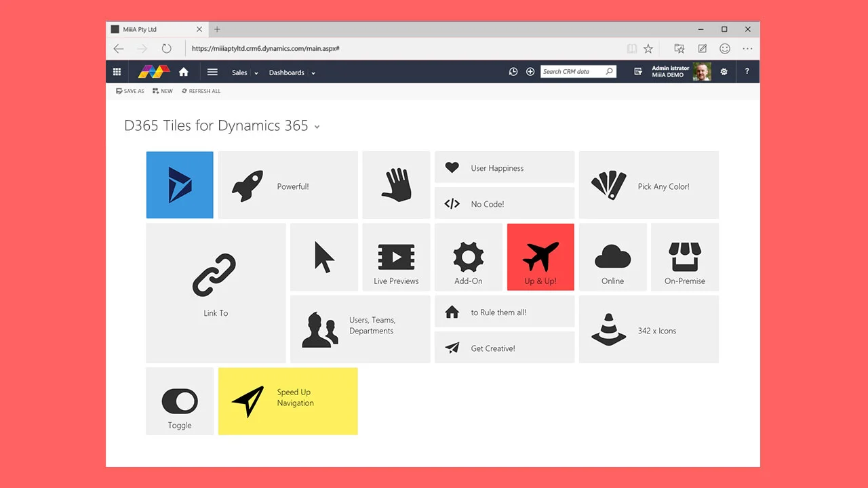Image resolution: width=868 pixels, height=488 pixels.
Task: Open the browser hub favorites icon
Action: click(679, 49)
